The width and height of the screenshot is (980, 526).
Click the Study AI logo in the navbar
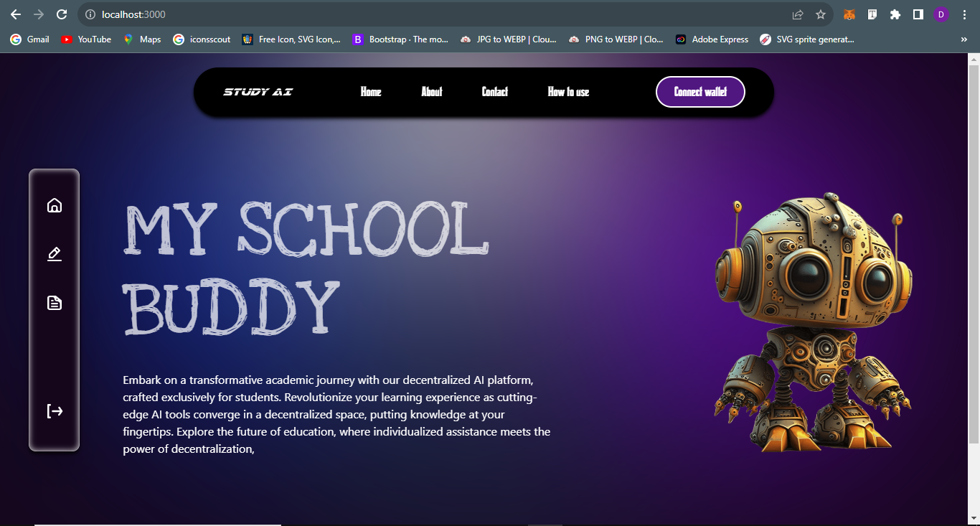[258, 92]
